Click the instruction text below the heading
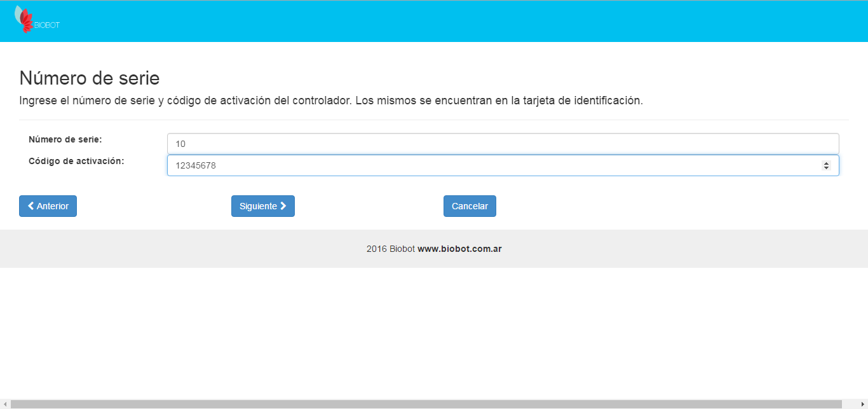The height and width of the screenshot is (409, 868). click(331, 101)
